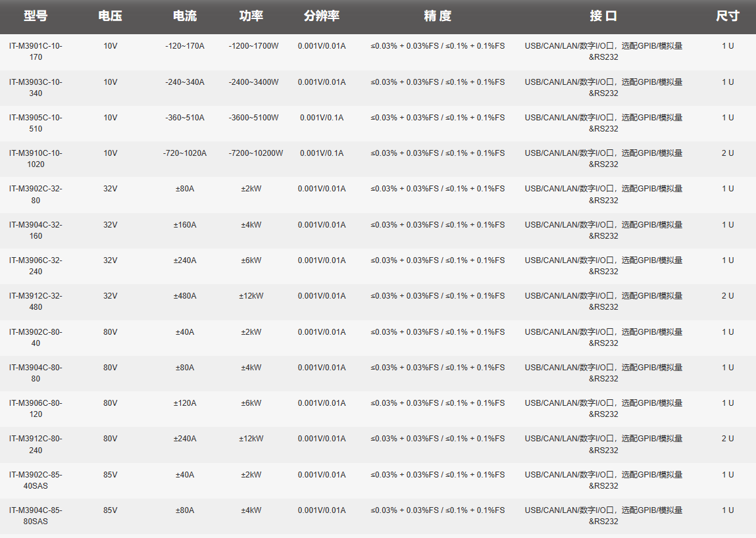Click the 尺寸 column header
This screenshot has width=756, height=538.
(728, 16)
